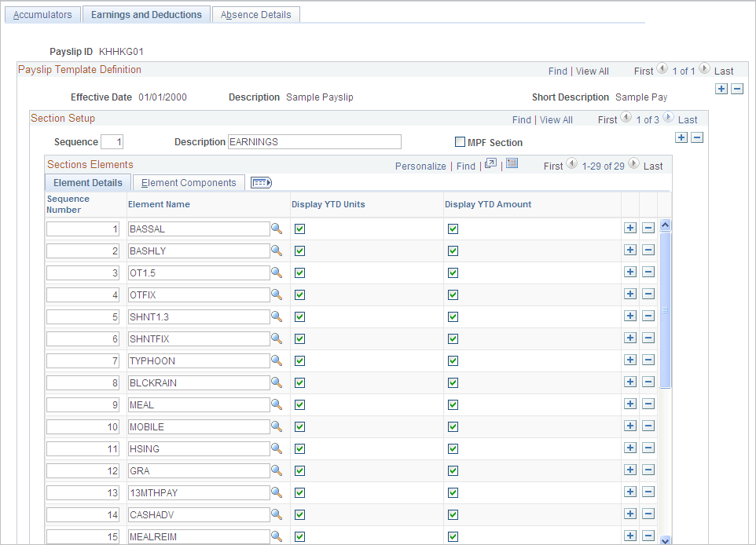Download the Sections Elements grid to spreadsheet

(512, 166)
